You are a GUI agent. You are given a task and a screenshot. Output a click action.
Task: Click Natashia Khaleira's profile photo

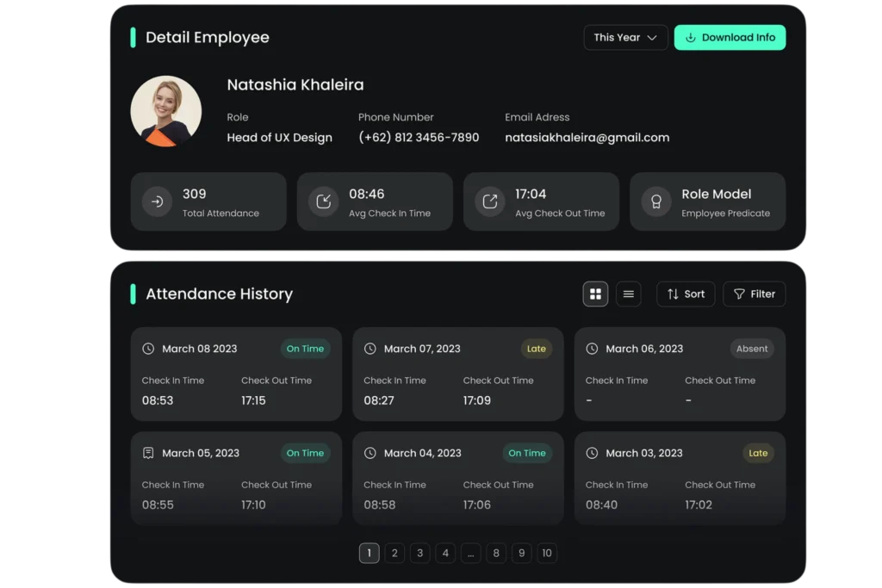[166, 111]
